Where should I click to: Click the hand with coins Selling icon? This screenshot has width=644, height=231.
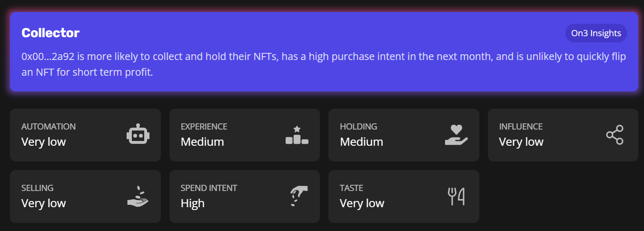(138, 196)
